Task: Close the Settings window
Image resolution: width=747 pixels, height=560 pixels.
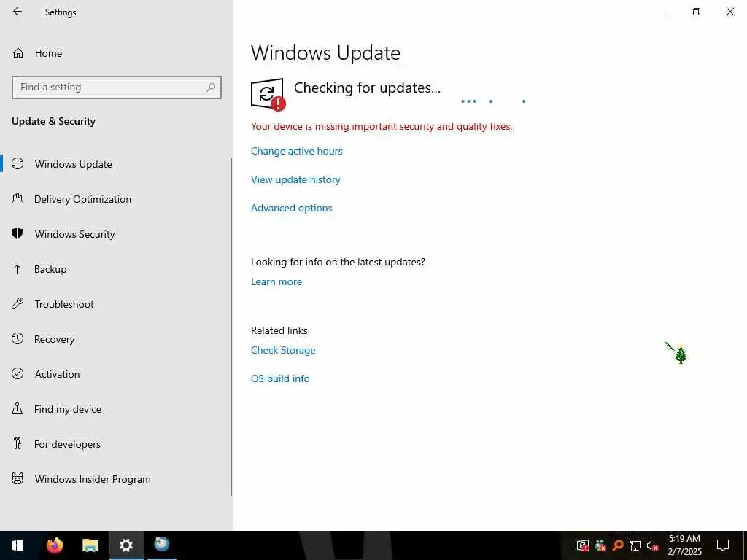Action: (x=729, y=12)
